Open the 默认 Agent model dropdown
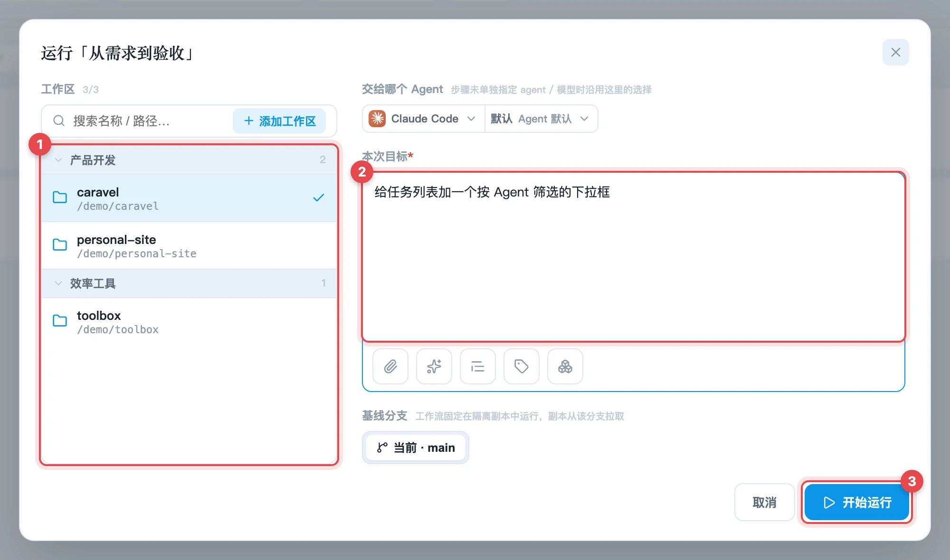Viewport: 950px width, 560px height. tap(541, 119)
